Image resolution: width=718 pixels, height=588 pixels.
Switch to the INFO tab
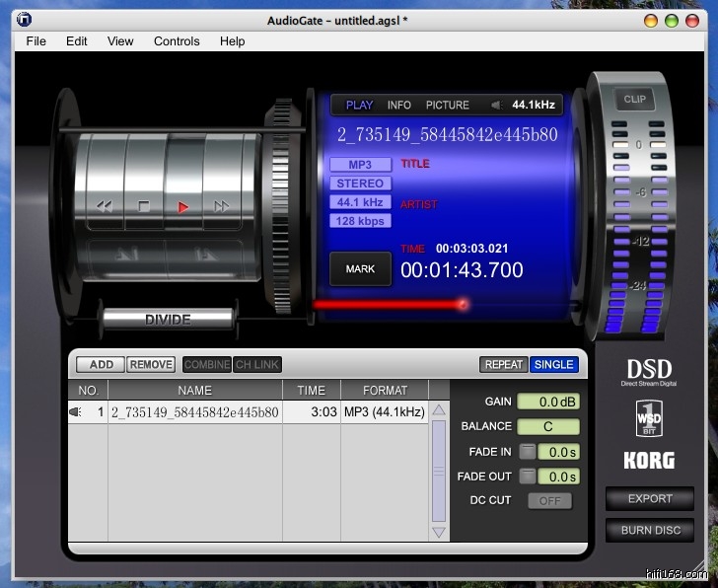pyautogui.click(x=399, y=105)
